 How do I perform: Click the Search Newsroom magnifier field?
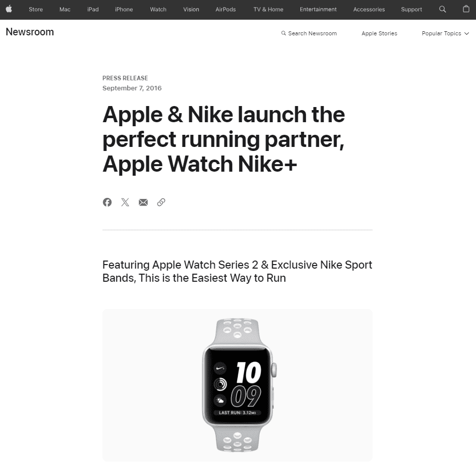pos(309,33)
